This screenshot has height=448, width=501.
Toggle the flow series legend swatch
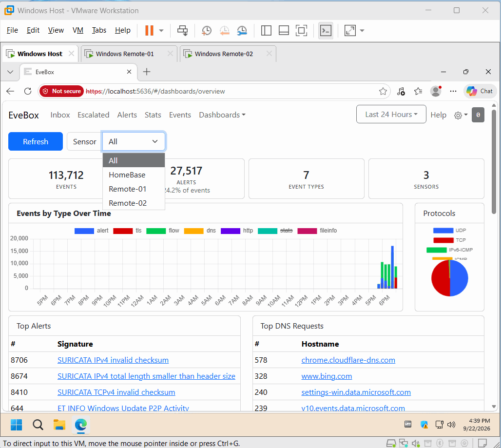pyautogui.click(x=156, y=231)
